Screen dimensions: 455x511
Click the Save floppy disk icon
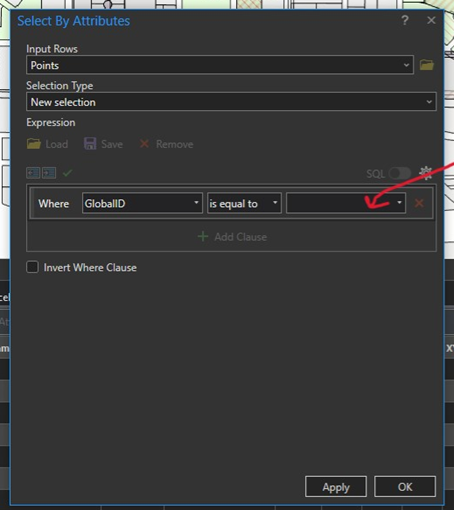click(x=90, y=144)
